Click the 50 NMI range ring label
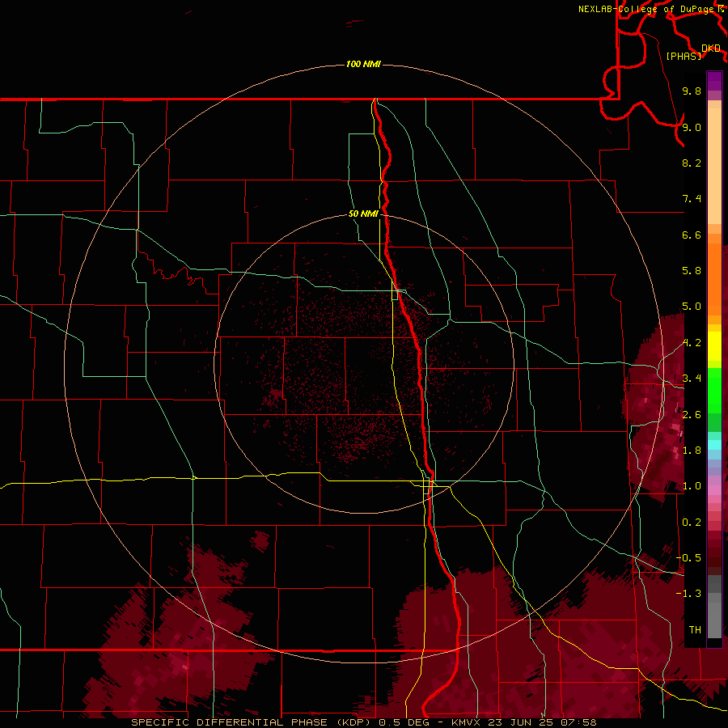 tap(363, 214)
